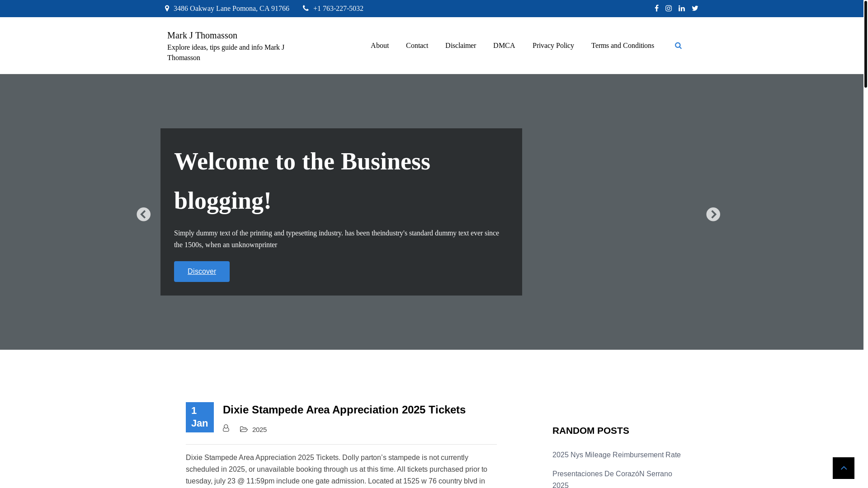This screenshot has height=488, width=868.
Task: Click the folder category icon beside 2025
Action: pyautogui.click(x=244, y=429)
